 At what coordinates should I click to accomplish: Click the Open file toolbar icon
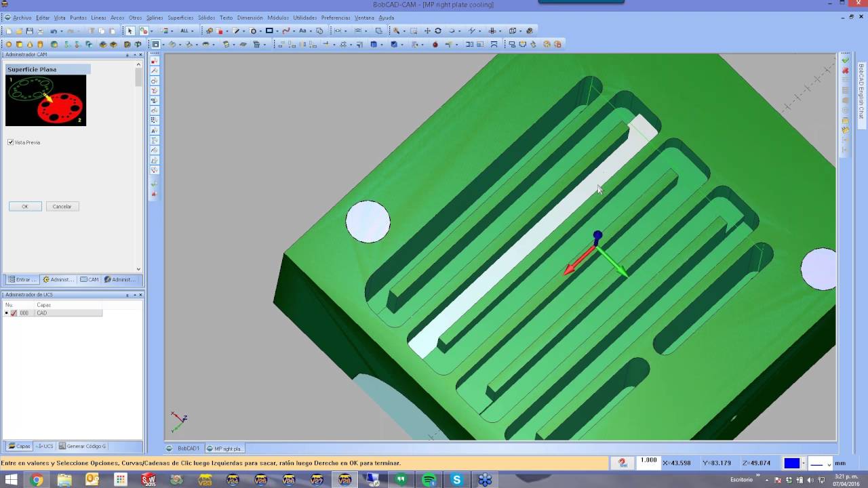(x=19, y=31)
